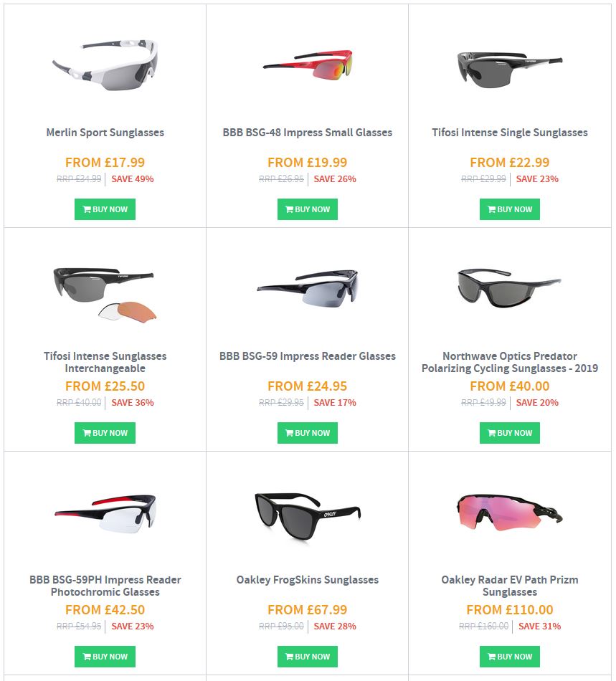Click BBB BSG-59 Impress Reader Glasses title
The height and width of the screenshot is (681, 616).
[308, 356]
